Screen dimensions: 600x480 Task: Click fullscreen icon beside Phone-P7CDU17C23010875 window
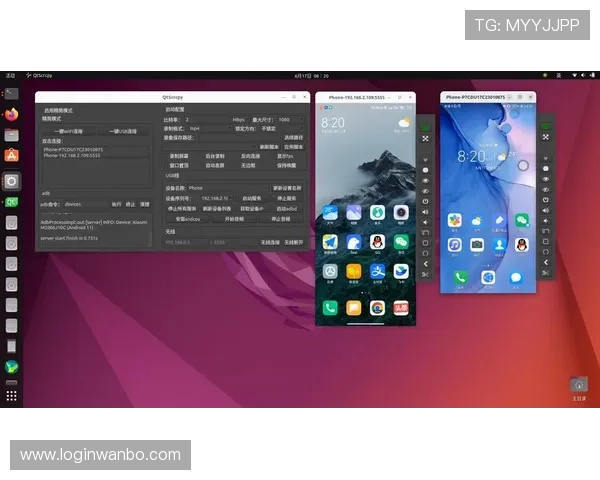(546, 137)
